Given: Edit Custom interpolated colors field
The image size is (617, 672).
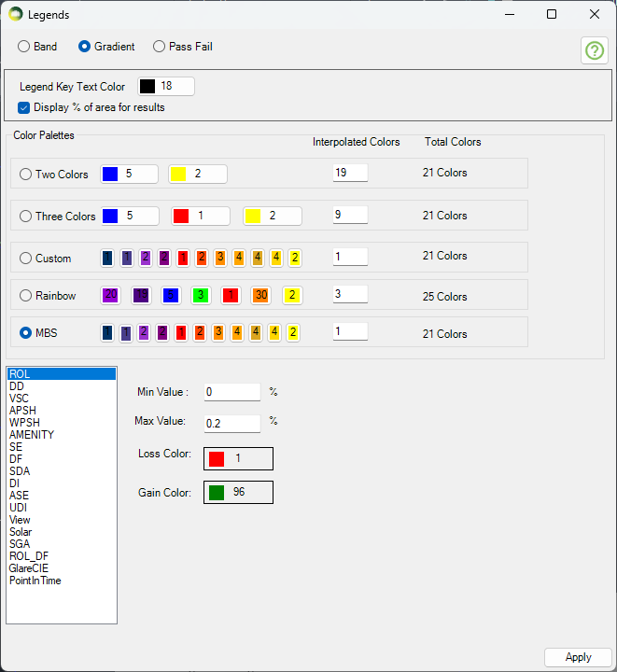Looking at the screenshot, I should click(x=350, y=257).
